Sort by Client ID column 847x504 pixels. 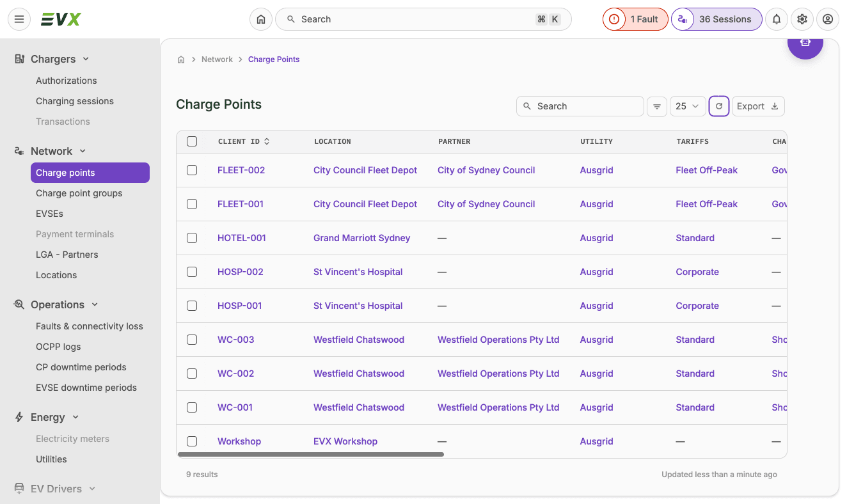[244, 141]
